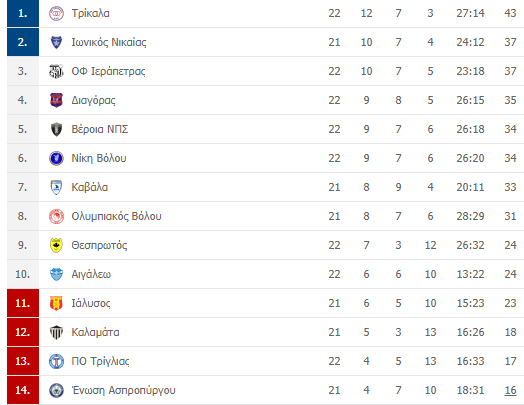The image size is (524, 405).
Task: Open the ΠΟ Τρίγλιας team link
Action: 100,361
